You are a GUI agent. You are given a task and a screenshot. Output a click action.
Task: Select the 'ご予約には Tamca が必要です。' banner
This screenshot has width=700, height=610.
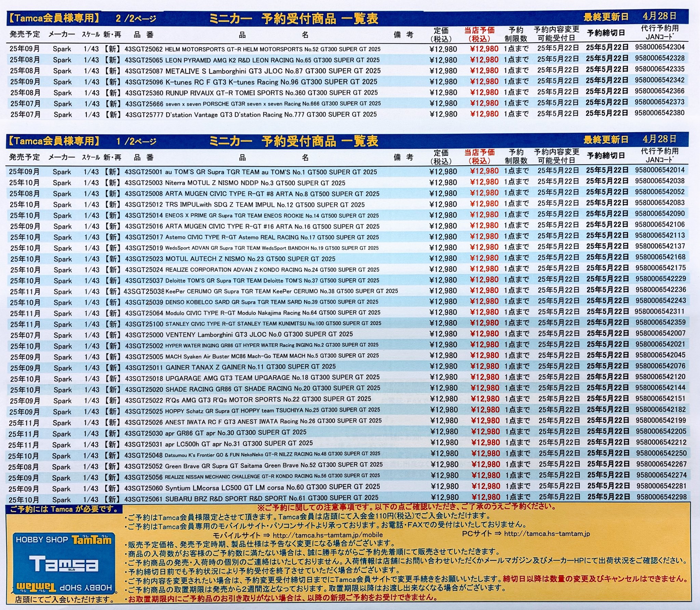click(x=64, y=509)
